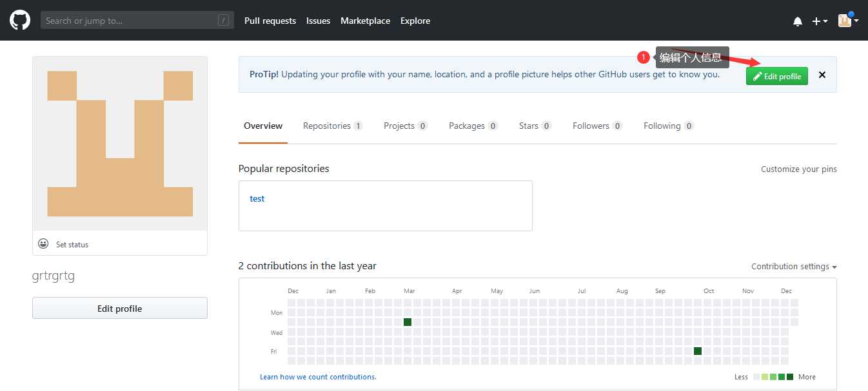868x391 pixels.
Task: Click the green Edit profile button
Action: 777,76
